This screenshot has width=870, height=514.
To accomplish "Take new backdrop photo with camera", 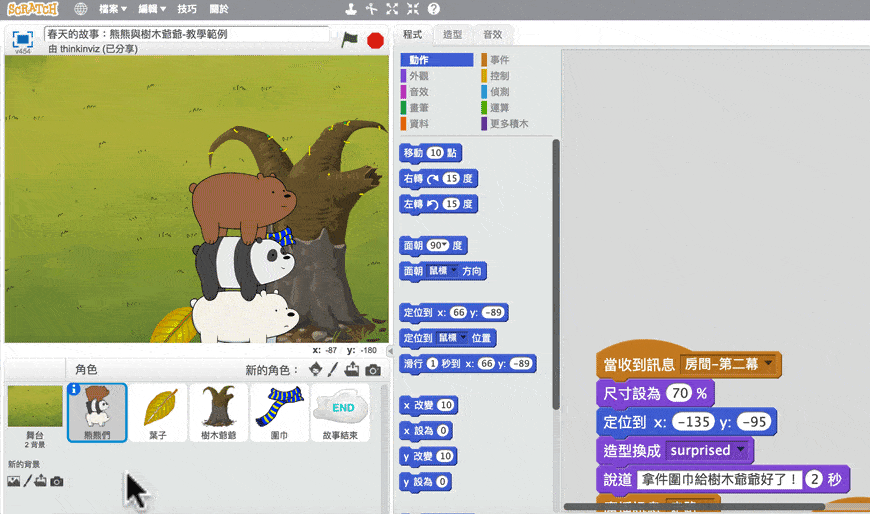I will (x=57, y=481).
